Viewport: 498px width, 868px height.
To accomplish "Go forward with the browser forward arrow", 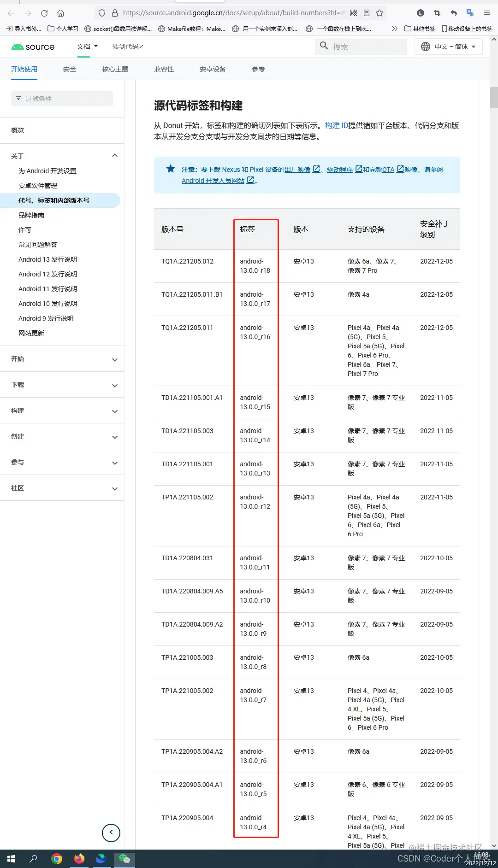I will [x=28, y=13].
